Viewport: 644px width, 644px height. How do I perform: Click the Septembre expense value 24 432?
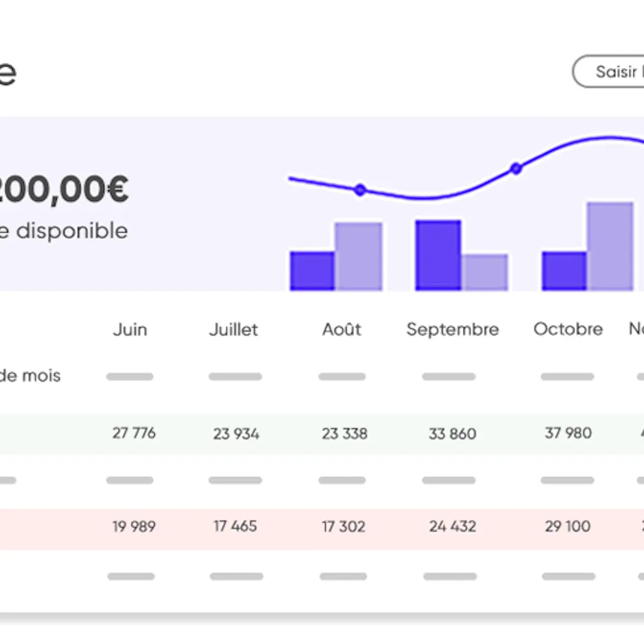[452, 526]
